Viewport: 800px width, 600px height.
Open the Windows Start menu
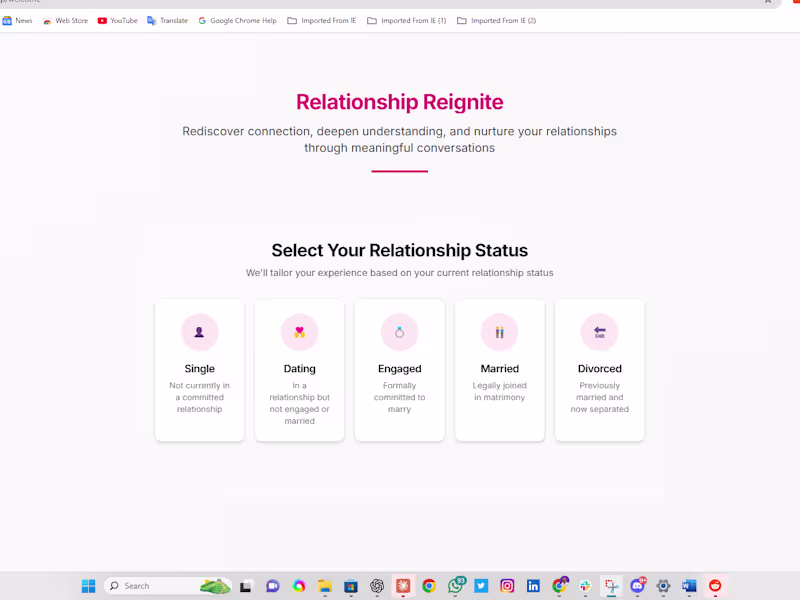(88, 586)
